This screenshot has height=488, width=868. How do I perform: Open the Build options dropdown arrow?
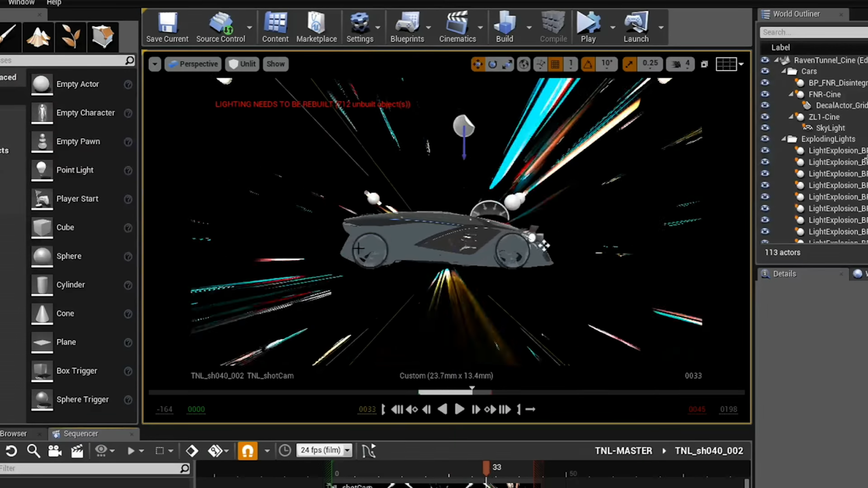[x=529, y=27]
